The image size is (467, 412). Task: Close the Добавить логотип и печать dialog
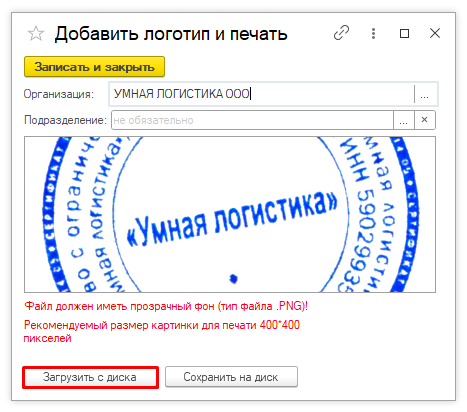[x=435, y=33]
